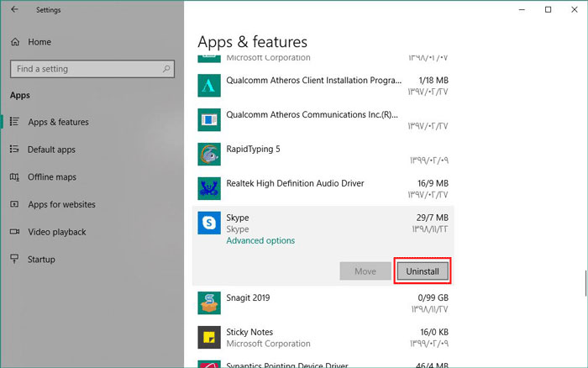Click the Skype app icon
Viewport: 588px width, 368px height.
click(209, 223)
